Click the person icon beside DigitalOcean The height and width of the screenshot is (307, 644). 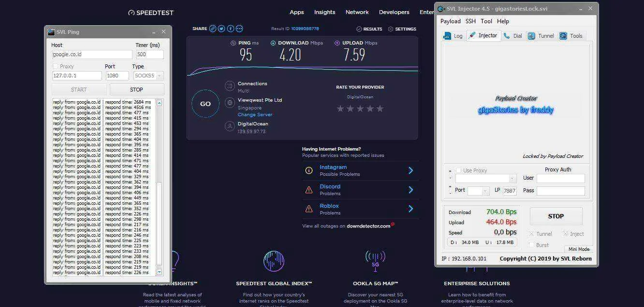(230, 126)
